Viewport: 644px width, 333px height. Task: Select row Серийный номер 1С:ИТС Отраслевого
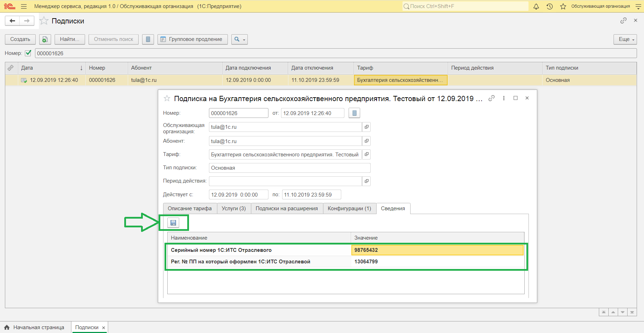tap(345, 250)
